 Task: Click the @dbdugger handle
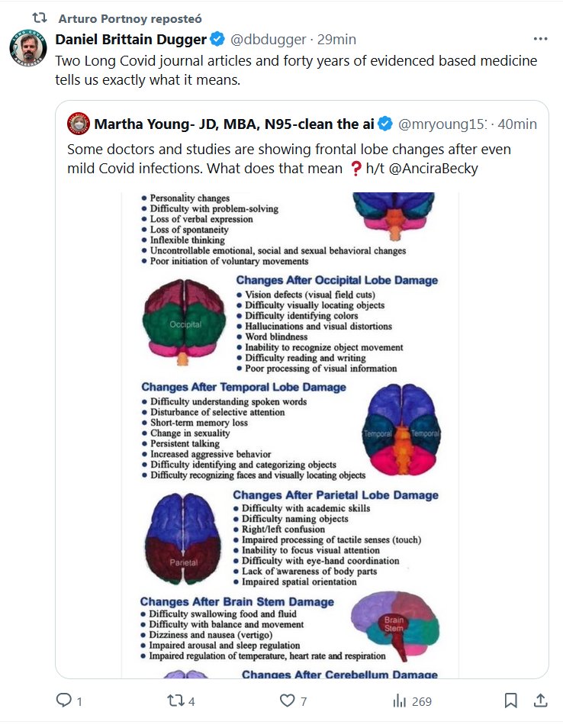point(269,40)
